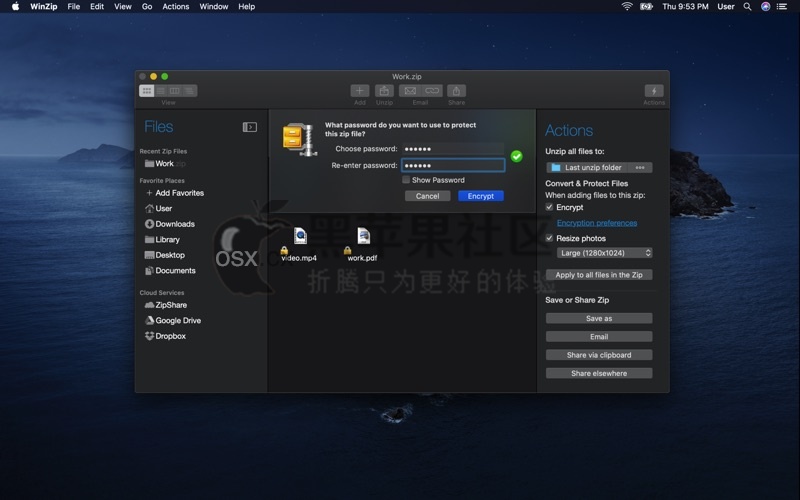Open the Edit menu
Screen dimensions: 800x500
[97, 7]
